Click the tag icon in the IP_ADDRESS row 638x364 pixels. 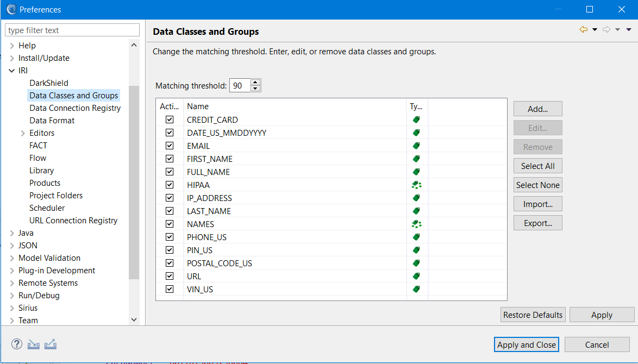[416, 198]
